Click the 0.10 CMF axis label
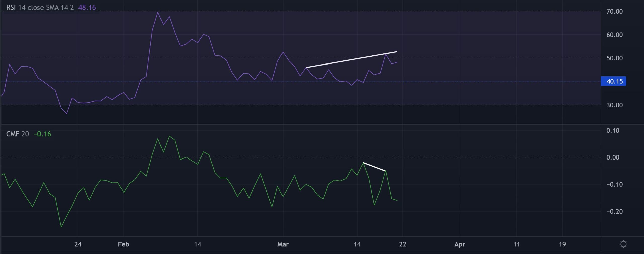This screenshot has width=644, height=254. (x=613, y=130)
